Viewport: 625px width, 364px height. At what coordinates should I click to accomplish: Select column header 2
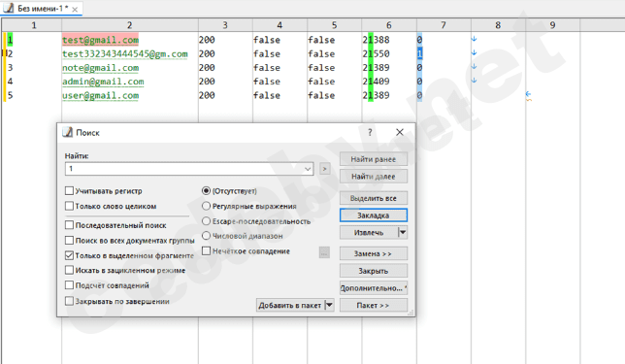129,25
